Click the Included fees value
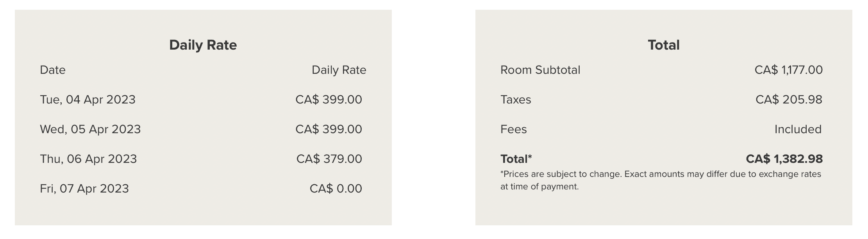The image size is (868, 239). click(x=798, y=129)
